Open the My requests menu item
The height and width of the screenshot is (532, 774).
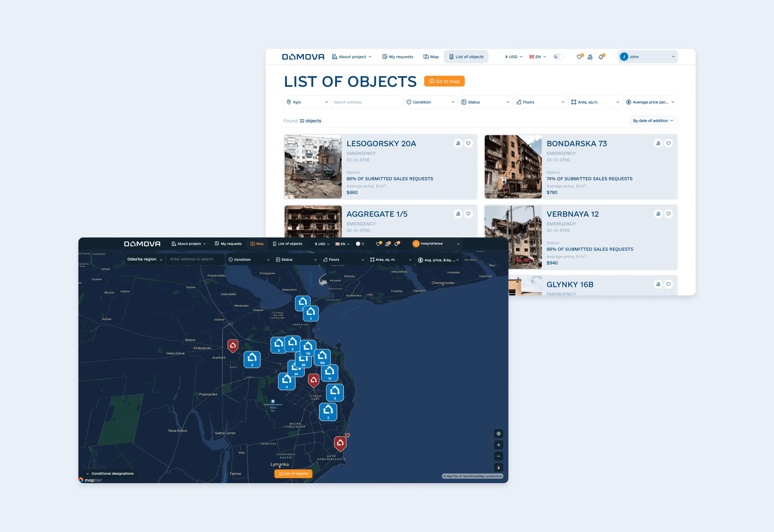coord(398,57)
